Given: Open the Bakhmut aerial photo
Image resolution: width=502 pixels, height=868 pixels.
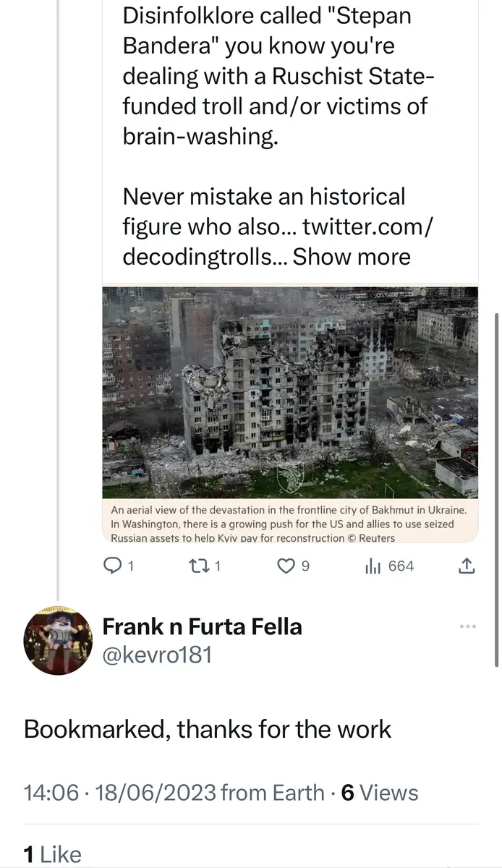Looking at the screenshot, I should pos(289,391).
